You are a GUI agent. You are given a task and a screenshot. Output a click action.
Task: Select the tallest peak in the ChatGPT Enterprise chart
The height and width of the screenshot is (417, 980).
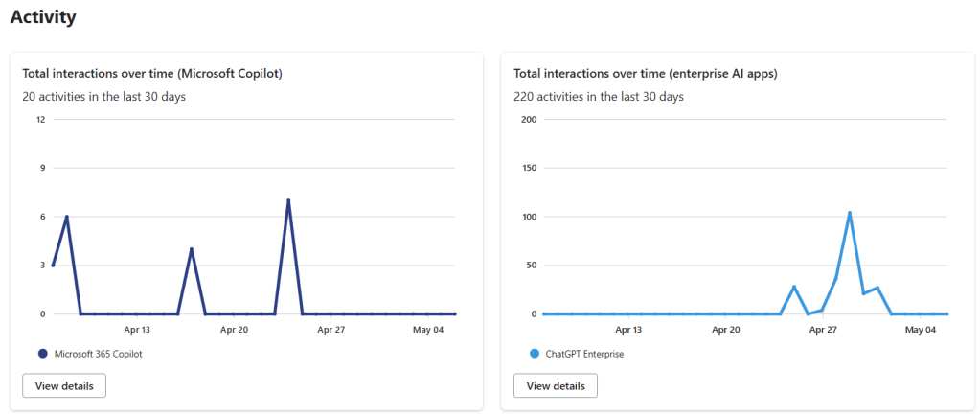[850, 213]
